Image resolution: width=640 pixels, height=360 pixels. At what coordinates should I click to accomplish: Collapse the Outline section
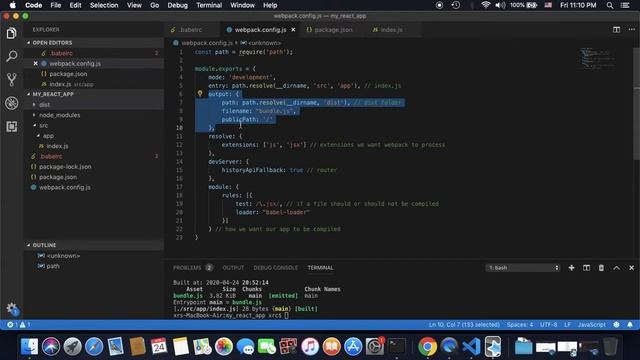click(44, 245)
